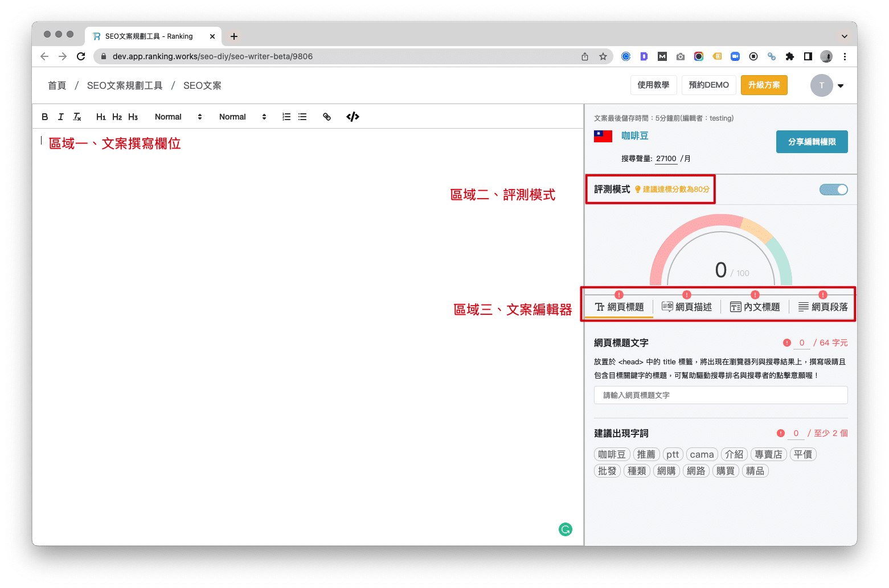Apply H1 heading style
Viewport: 889px width, 588px height.
pos(101,117)
